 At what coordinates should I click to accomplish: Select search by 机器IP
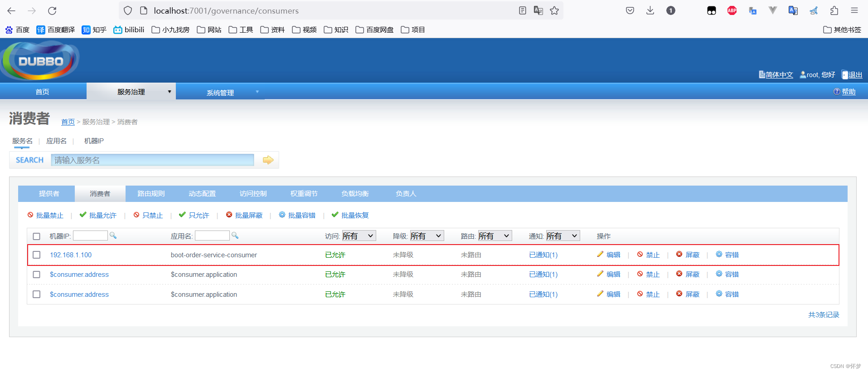point(94,141)
